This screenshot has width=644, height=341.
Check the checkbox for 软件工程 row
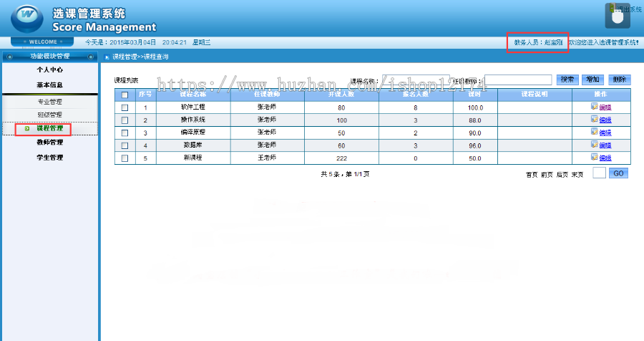pyautogui.click(x=125, y=107)
